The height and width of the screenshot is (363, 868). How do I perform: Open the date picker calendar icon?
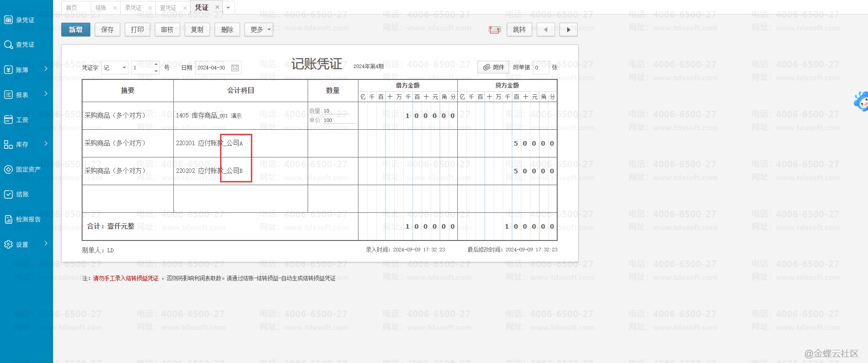coord(235,68)
